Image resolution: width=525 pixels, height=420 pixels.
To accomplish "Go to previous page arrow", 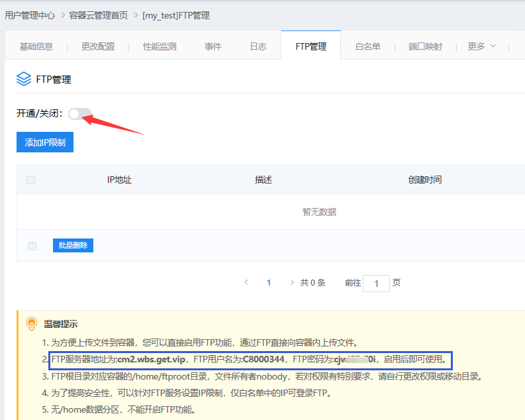I will tap(246, 282).
